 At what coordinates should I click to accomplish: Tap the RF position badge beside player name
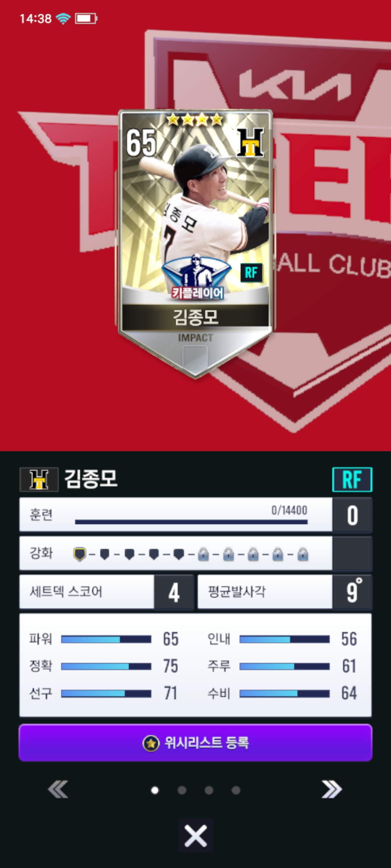[352, 480]
